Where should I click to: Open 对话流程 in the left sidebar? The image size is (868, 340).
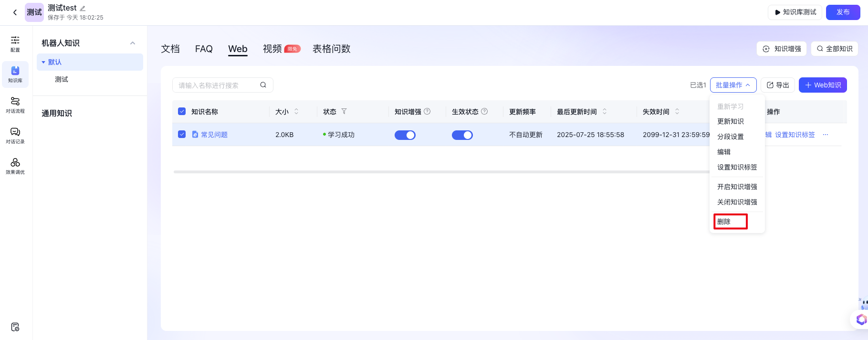click(x=15, y=105)
